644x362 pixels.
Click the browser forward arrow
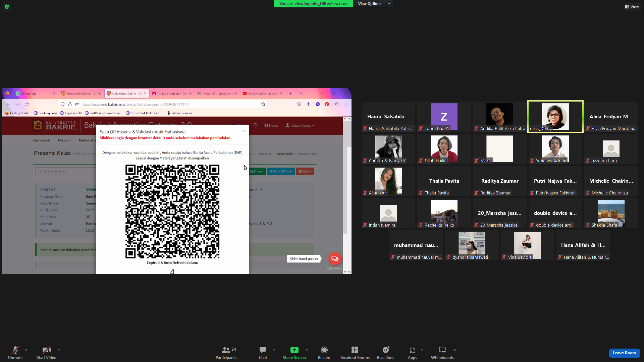pyautogui.click(x=17, y=104)
